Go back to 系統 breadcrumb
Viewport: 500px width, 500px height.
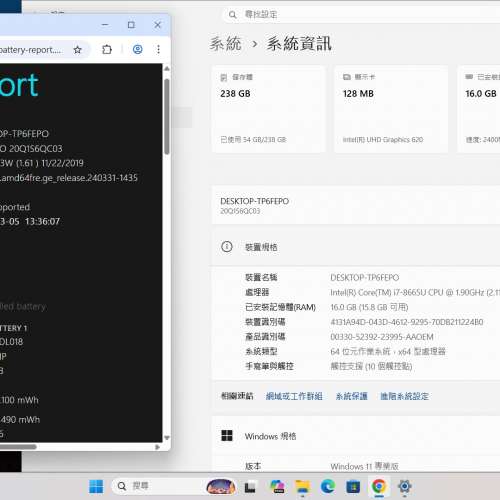[225, 44]
